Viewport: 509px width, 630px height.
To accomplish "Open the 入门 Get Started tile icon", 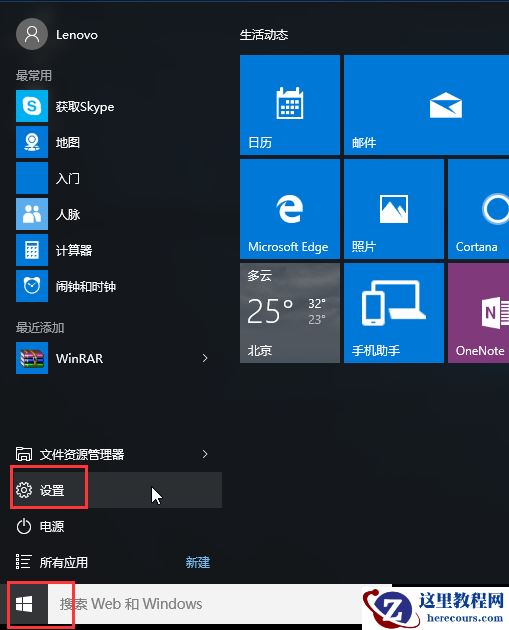I will (x=32, y=178).
